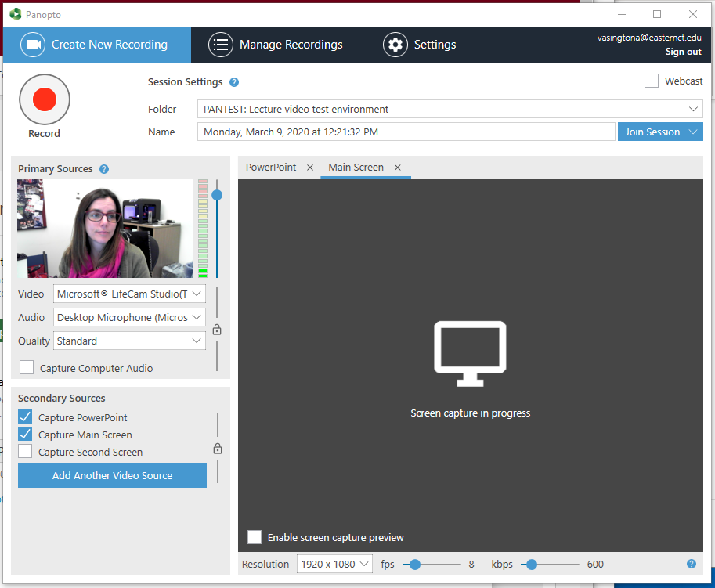Open Session Settings help icon
This screenshot has height=588, width=715.
tap(234, 83)
